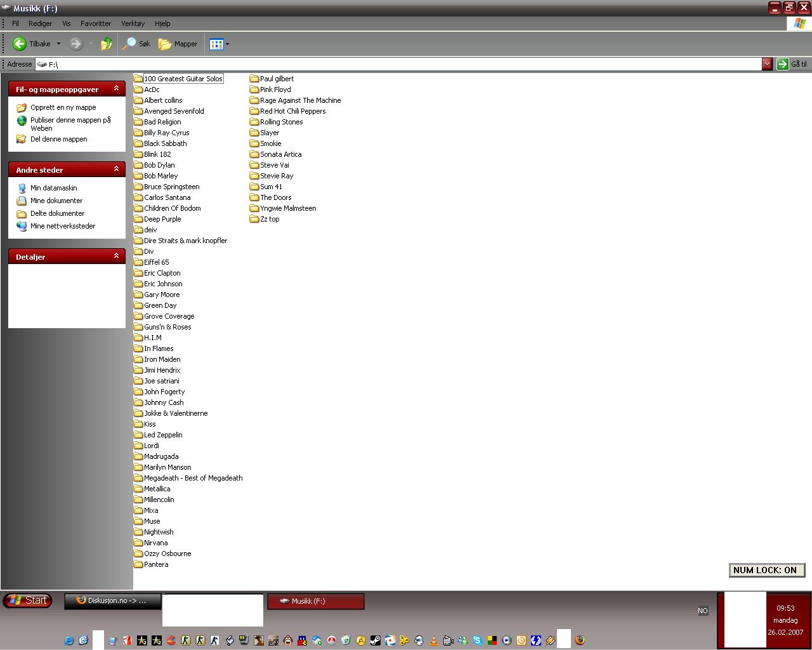Select the AcDc folder icon
812x650 pixels.
(x=138, y=90)
